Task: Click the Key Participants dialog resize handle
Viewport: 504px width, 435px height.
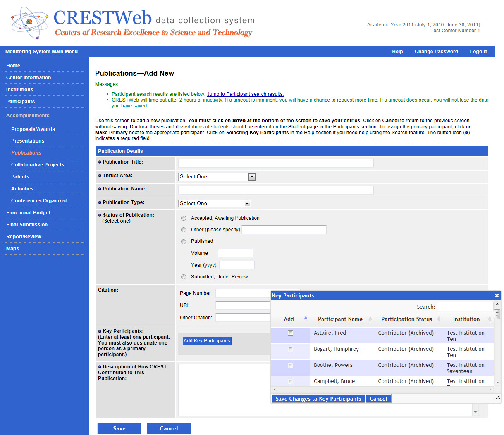Action: coord(498,397)
